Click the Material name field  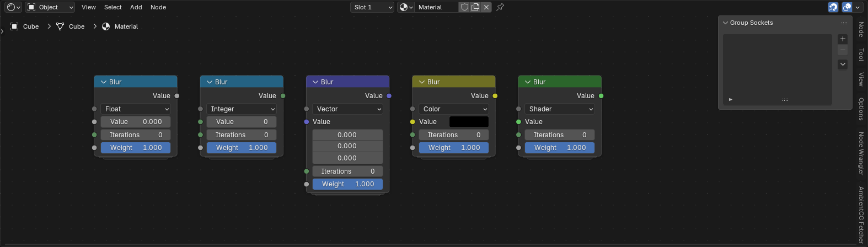437,7
